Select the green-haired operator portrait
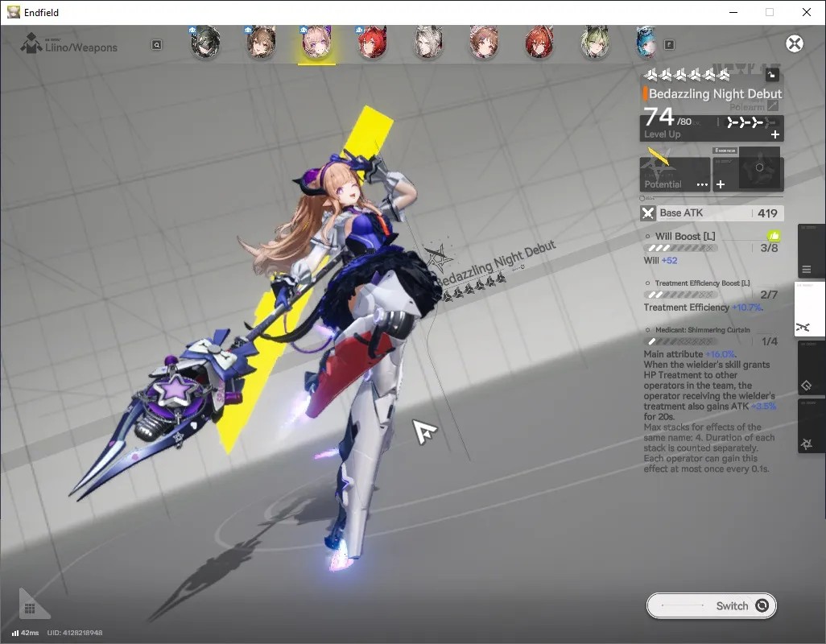Screen dimensions: 826x644 [595, 42]
